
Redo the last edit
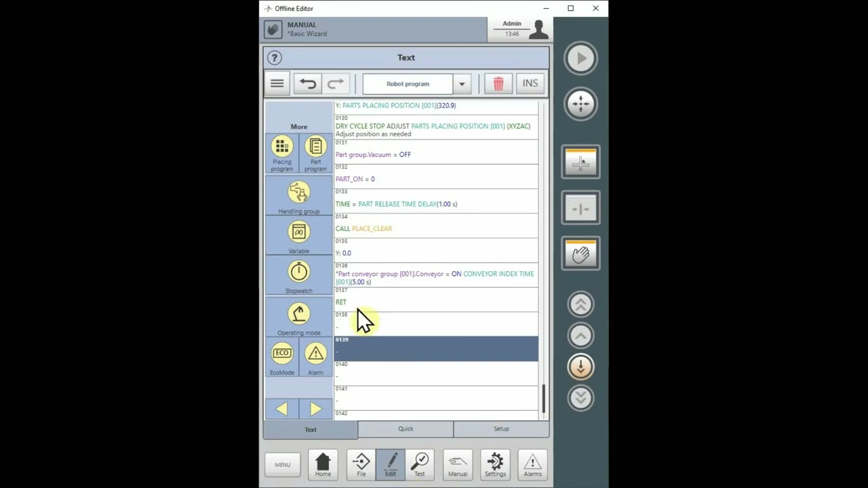click(x=336, y=83)
